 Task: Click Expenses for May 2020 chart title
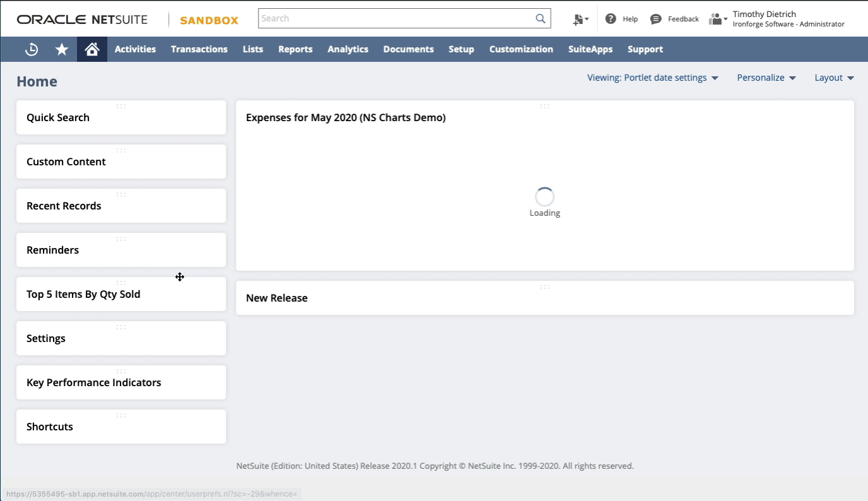coord(346,117)
